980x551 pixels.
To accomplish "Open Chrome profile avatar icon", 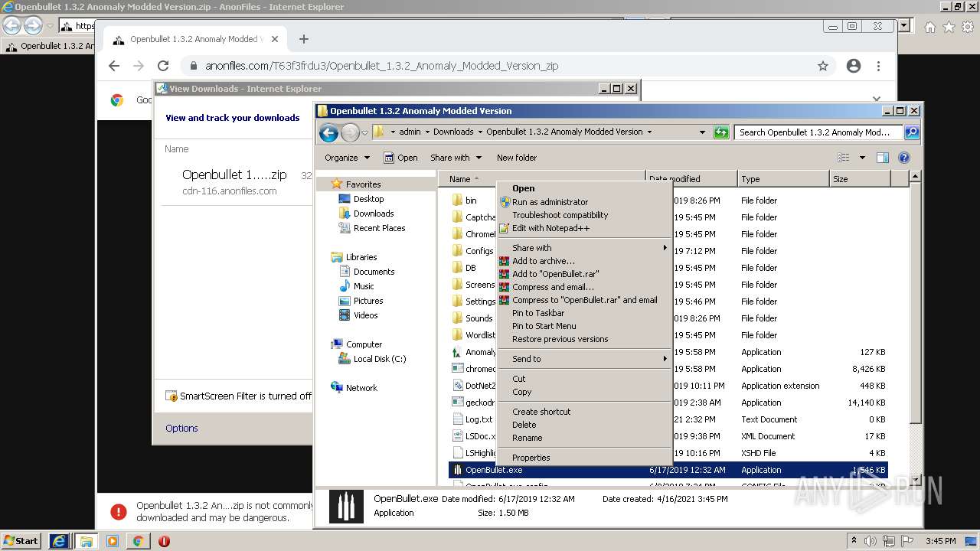I will pyautogui.click(x=854, y=66).
